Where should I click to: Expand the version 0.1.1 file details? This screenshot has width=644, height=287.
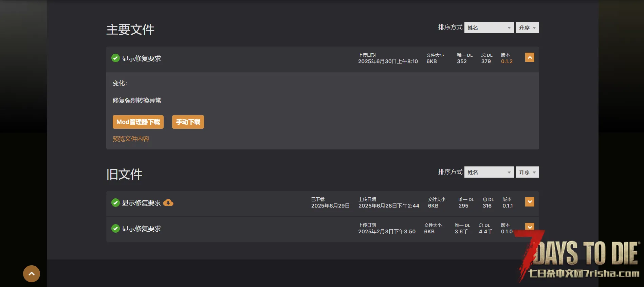click(530, 202)
